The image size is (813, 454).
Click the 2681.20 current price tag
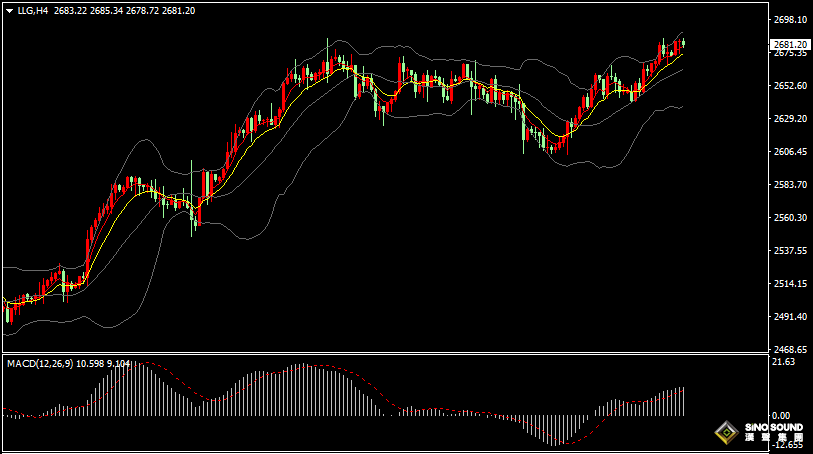(x=790, y=44)
